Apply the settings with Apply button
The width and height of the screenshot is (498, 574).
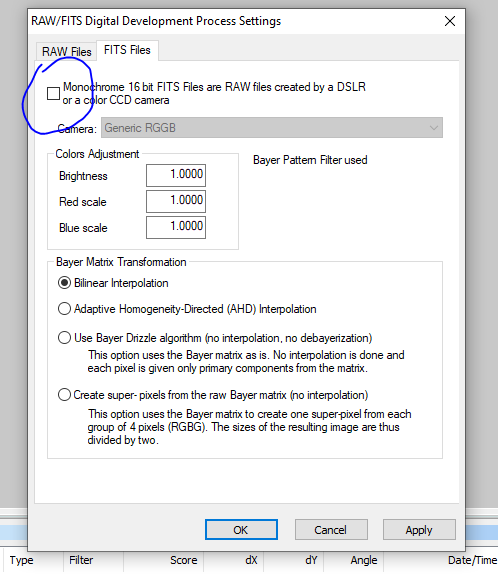click(419, 530)
